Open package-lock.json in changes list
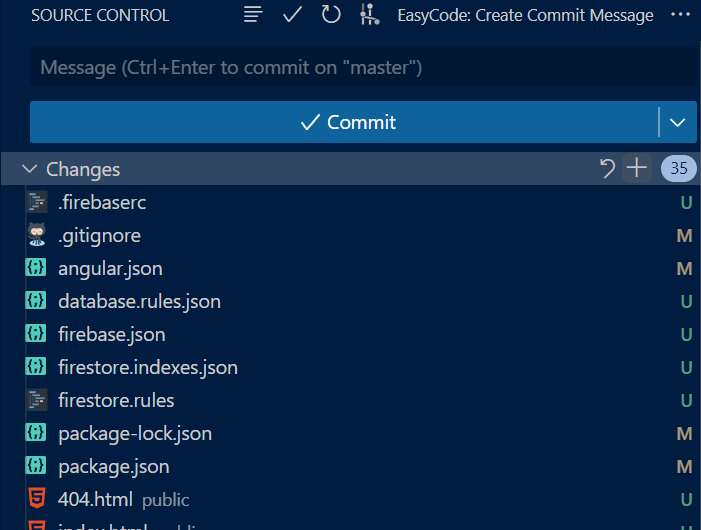Image resolution: width=701 pixels, height=530 pixels. [350, 433]
